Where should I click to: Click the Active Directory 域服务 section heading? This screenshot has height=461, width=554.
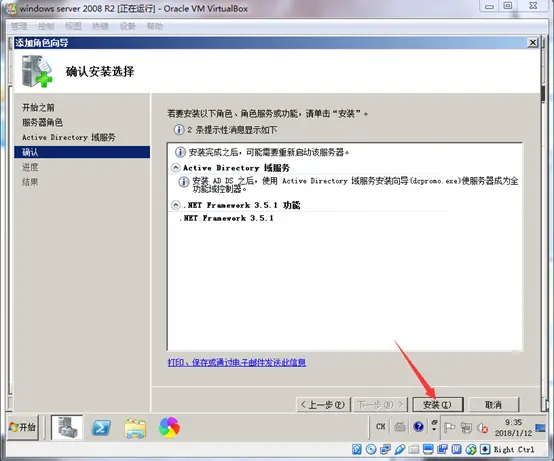click(x=236, y=168)
